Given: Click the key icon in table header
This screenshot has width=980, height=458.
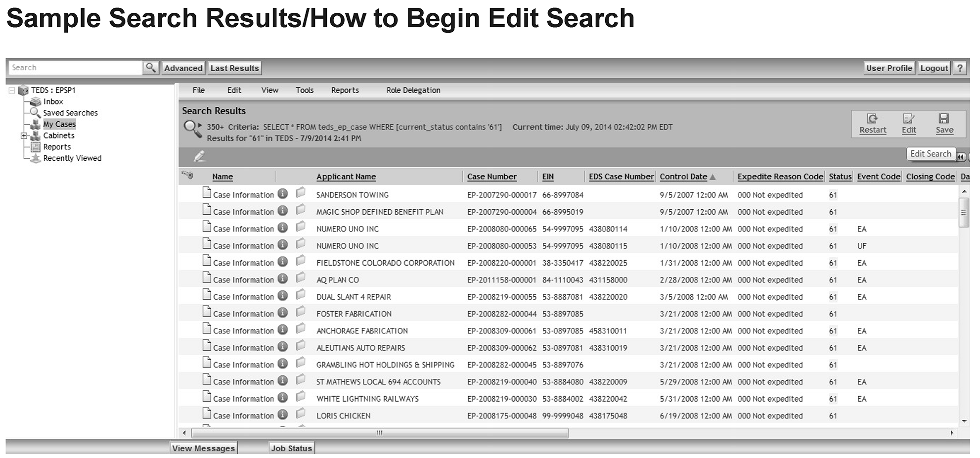Looking at the screenshot, I should (x=187, y=175).
